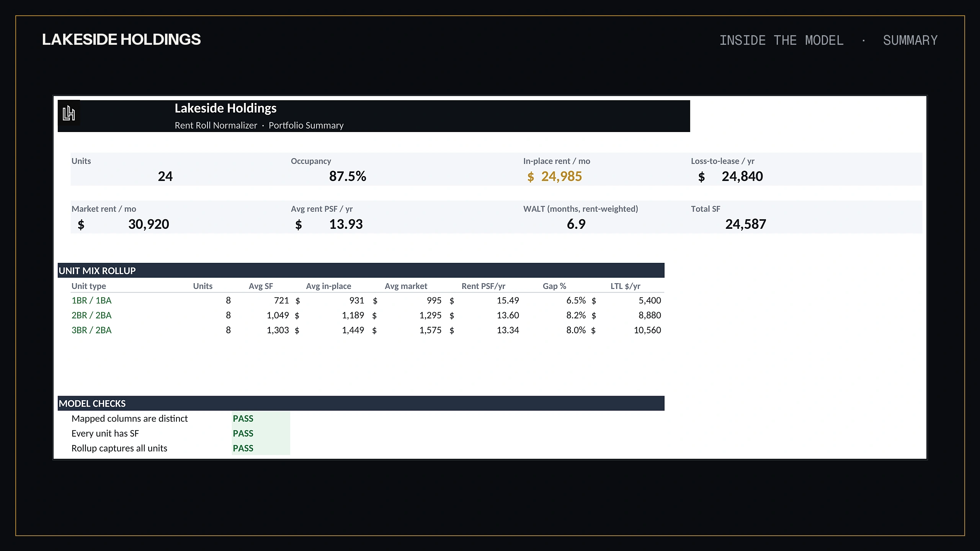980x551 pixels.
Task: Click the 1,189 avg in-place cell
Action: point(353,316)
